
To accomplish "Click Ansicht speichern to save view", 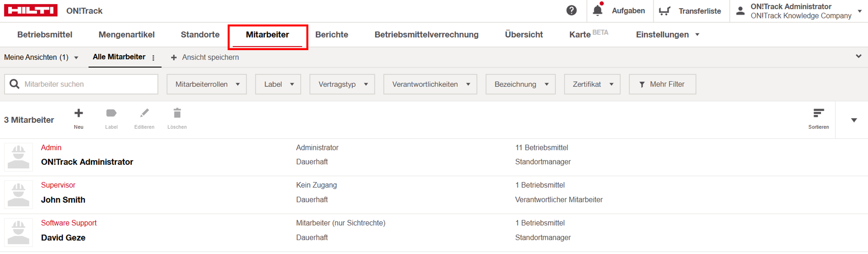I will click(205, 57).
